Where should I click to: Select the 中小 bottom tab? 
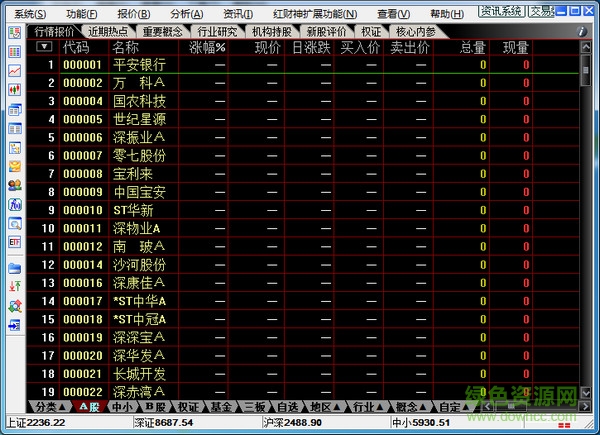point(122,407)
